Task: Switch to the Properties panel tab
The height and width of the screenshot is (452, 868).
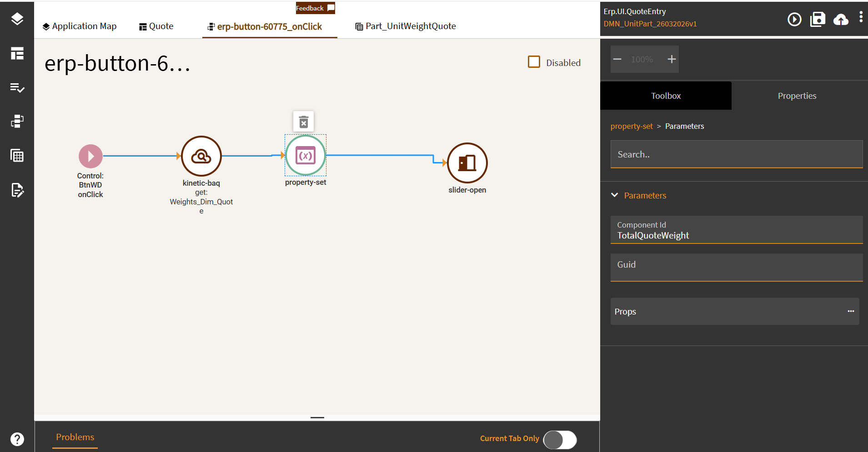Action: (x=797, y=96)
